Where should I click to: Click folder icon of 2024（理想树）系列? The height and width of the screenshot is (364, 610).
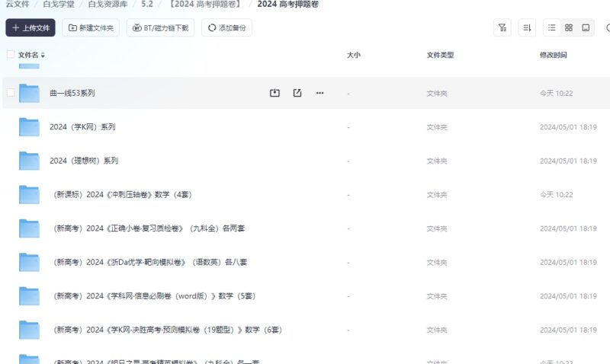(29, 161)
